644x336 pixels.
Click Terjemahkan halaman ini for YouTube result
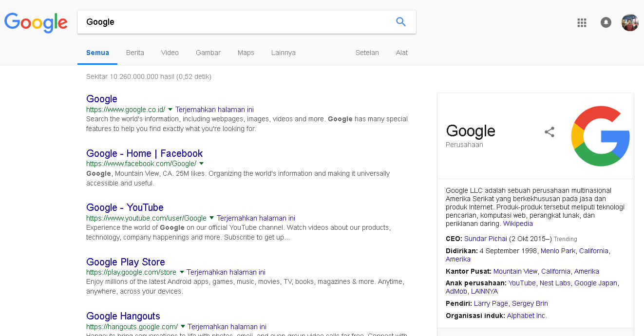(x=256, y=218)
